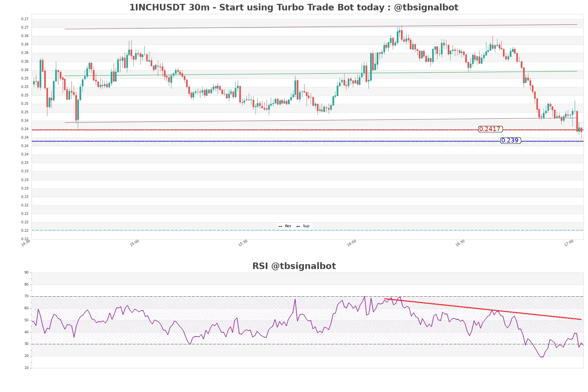Select the 0.239 support price label
The width and height of the screenshot is (588, 392).
click(510, 141)
